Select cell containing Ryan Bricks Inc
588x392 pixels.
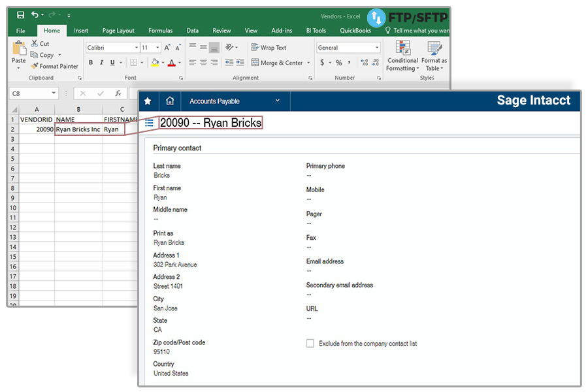(78, 129)
